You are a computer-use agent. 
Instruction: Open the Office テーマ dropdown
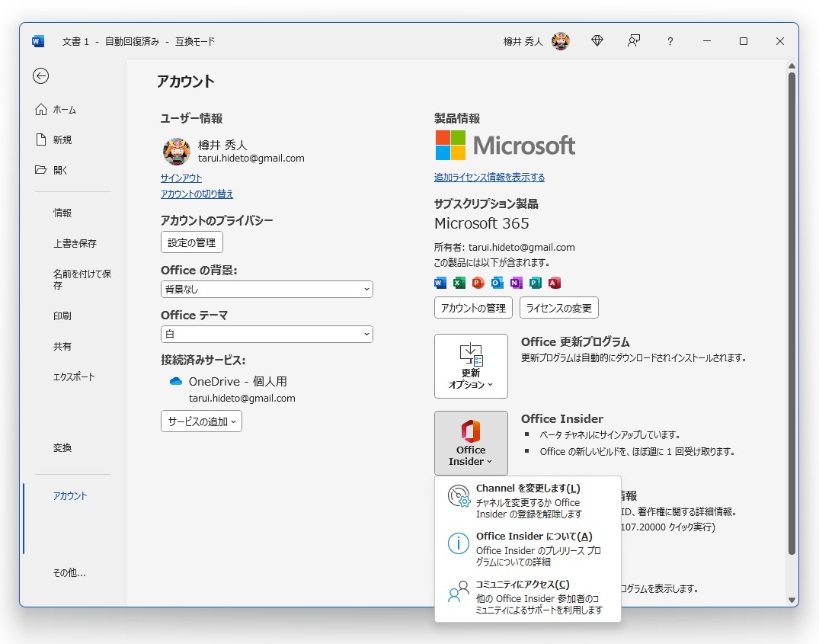pos(267,334)
